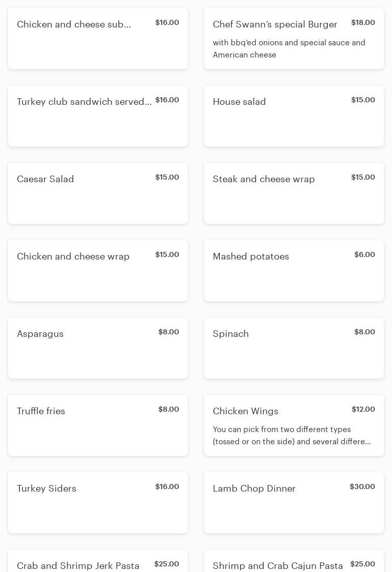Click the bbq'ed onions burger description
392x572 pixels.
(289, 48)
